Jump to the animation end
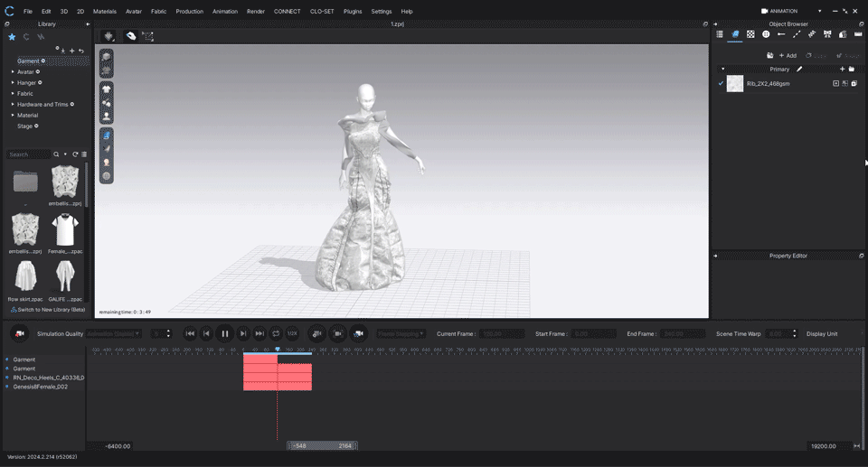The width and height of the screenshot is (868, 467). pos(259,333)
